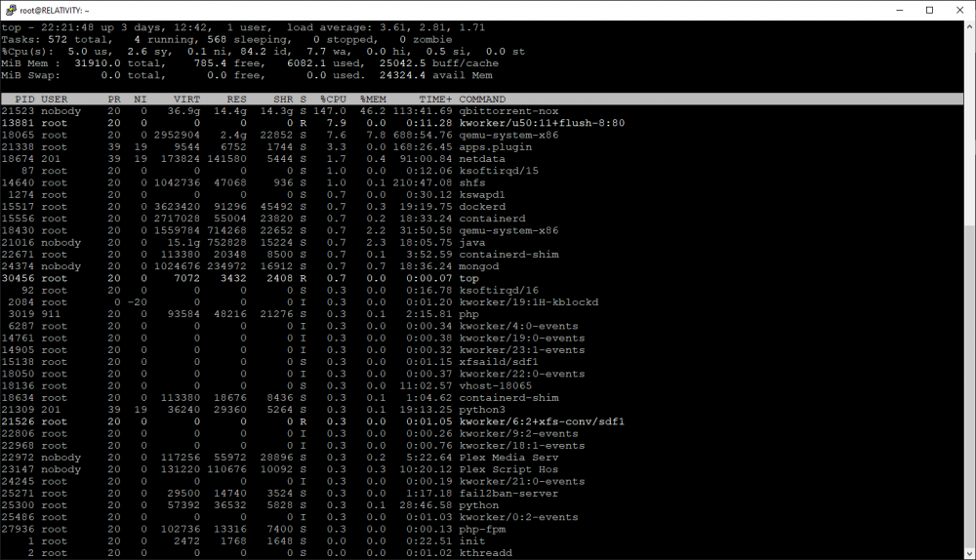Image resolution: width=976 pixels, height=560 pixels.
Task: Click the python3 process name
Action: [482, 410]
